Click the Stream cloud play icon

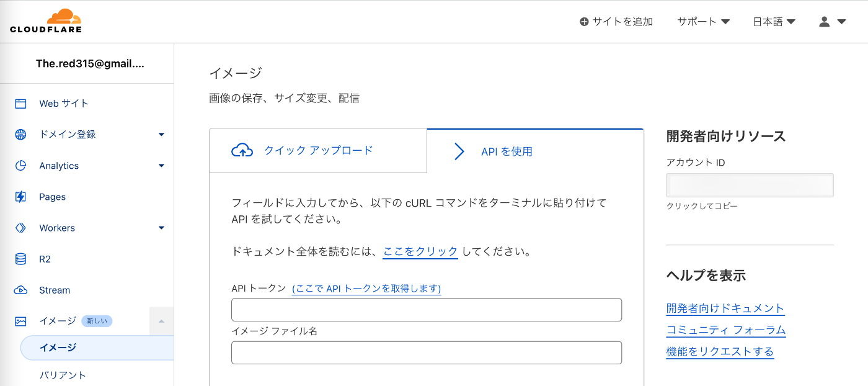(x=20, y=290)
